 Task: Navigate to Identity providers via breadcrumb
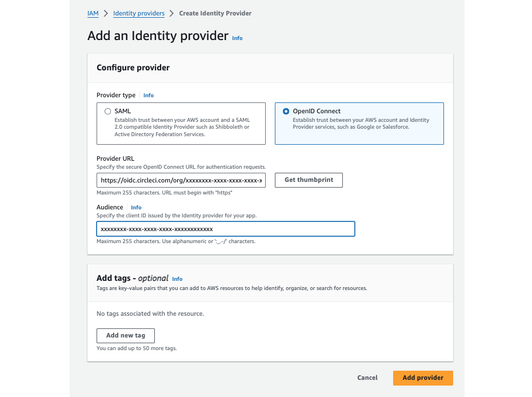click(139, 13)
